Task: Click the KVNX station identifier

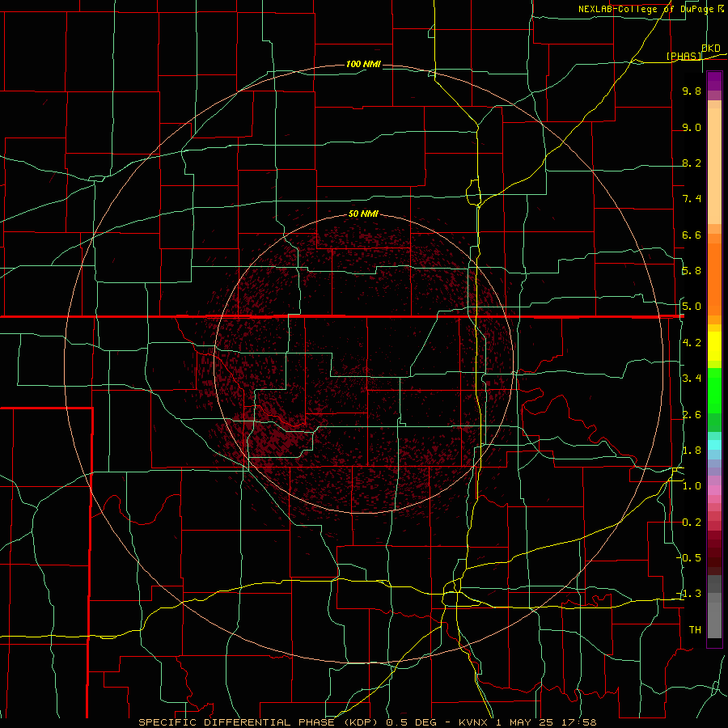Action: 473,722
